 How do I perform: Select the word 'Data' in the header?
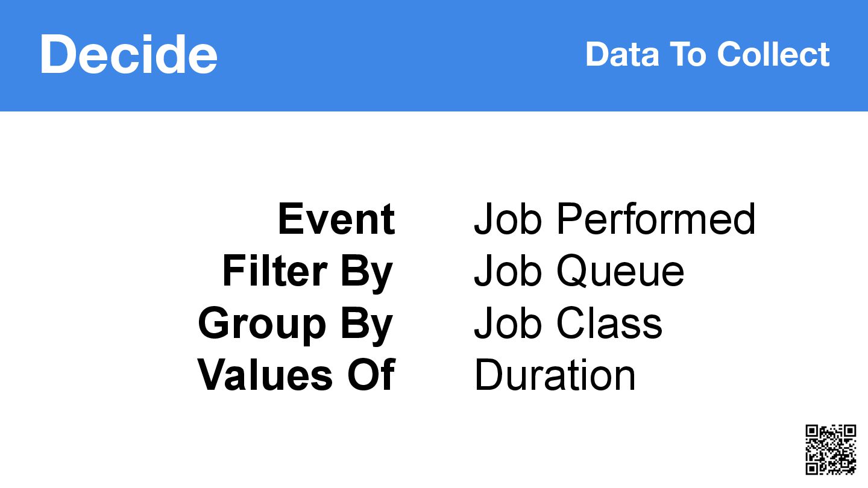[621, 54]
